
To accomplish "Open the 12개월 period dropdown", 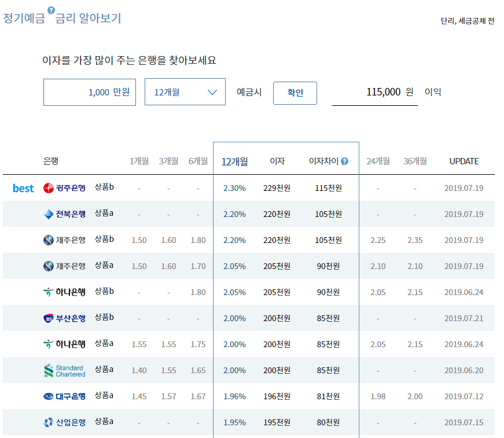I will click(185, 92).
